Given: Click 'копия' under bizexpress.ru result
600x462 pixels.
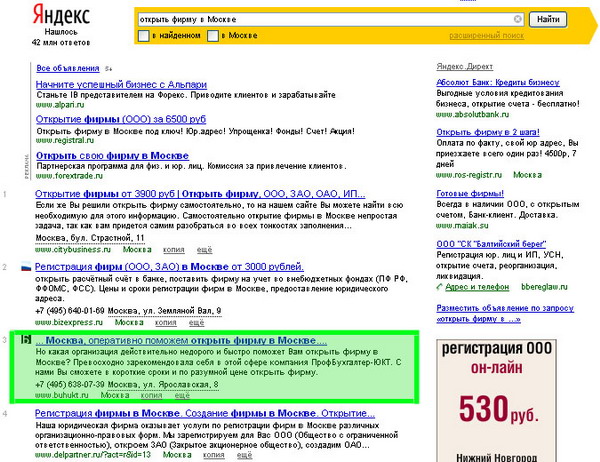Looking at the screenshot, I should tap(166, 322).
